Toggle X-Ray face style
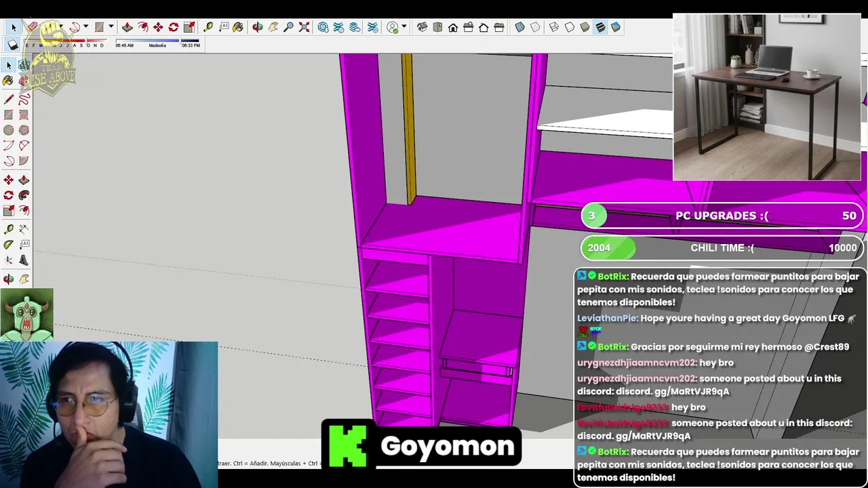The height and width of the screenshot is (488, 868). point(519,27)
